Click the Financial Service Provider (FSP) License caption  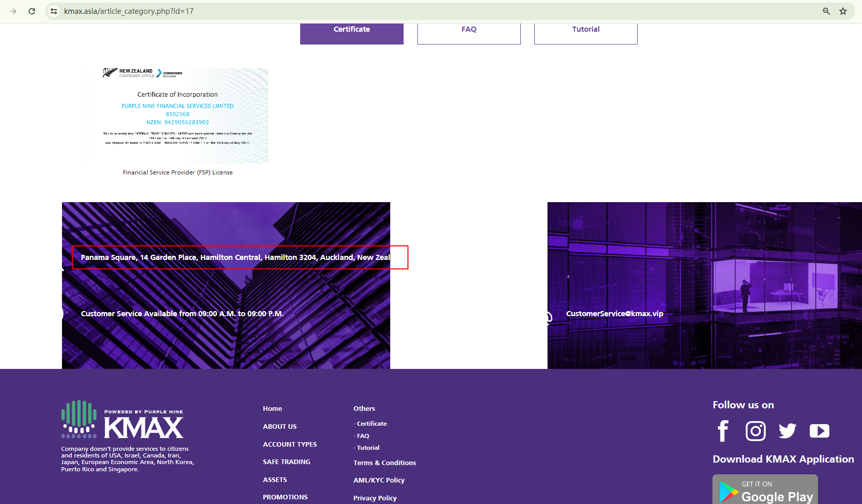[178, 172]
